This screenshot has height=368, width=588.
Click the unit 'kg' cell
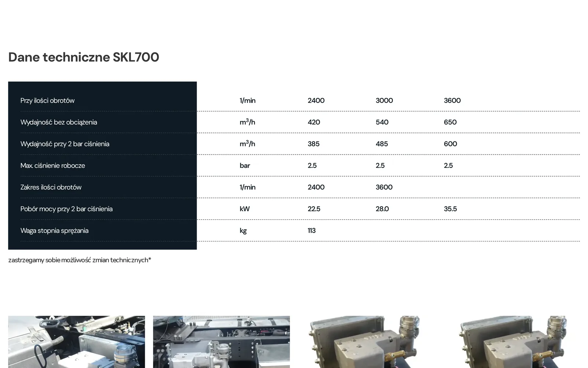tap(243, 231)
